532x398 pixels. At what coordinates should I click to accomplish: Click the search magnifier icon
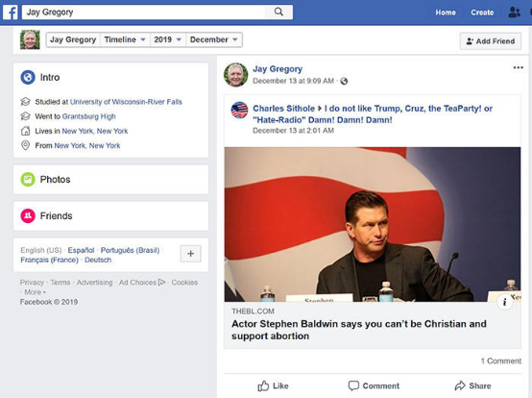(278, 12)
